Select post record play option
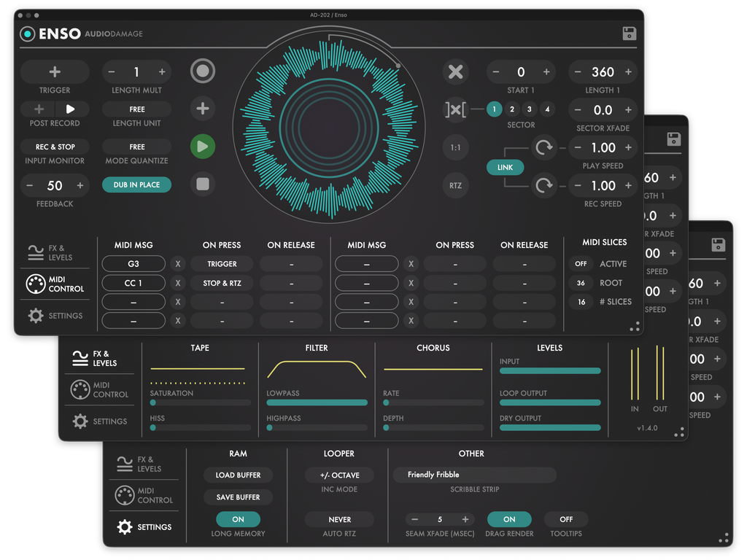The width and height of the screenshot is (747, 560). pyautogui.click(x=71, y=109)
